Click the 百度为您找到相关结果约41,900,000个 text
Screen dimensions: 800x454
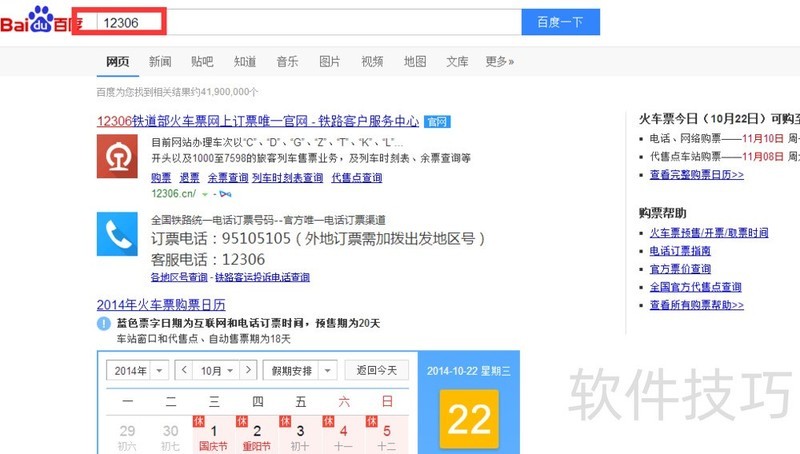pos(177,92)
